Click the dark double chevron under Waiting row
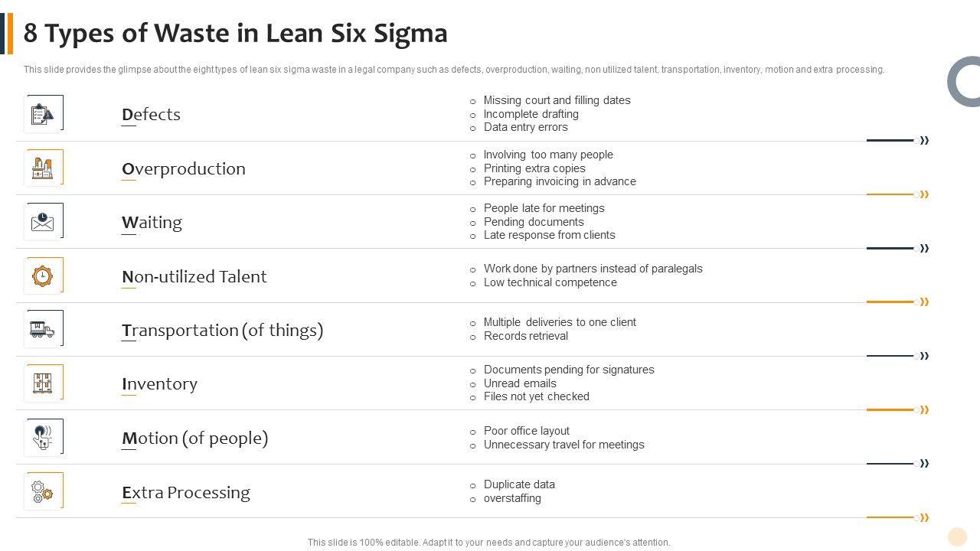This screenshot has height=551, width=980. 924,248
